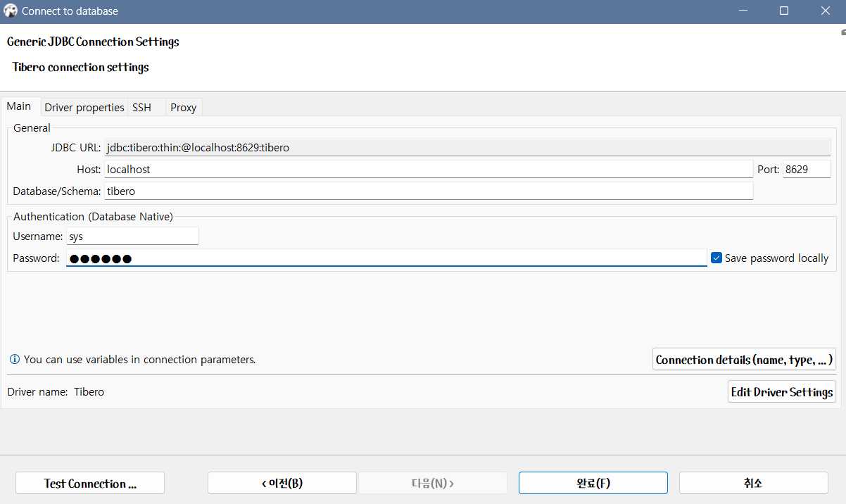Focus the Port field showing 8629
This screenshot has height=504, width=846.
[807, 170]
